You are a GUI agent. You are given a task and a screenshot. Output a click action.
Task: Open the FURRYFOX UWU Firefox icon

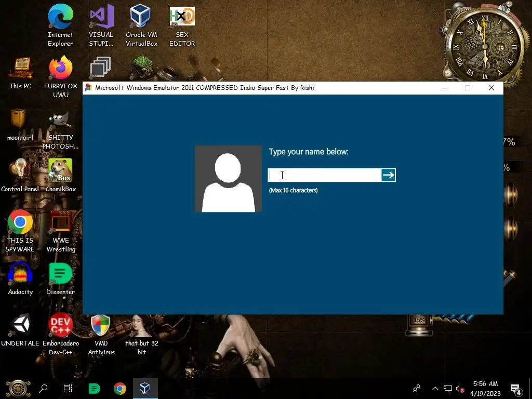click(61, 77)
